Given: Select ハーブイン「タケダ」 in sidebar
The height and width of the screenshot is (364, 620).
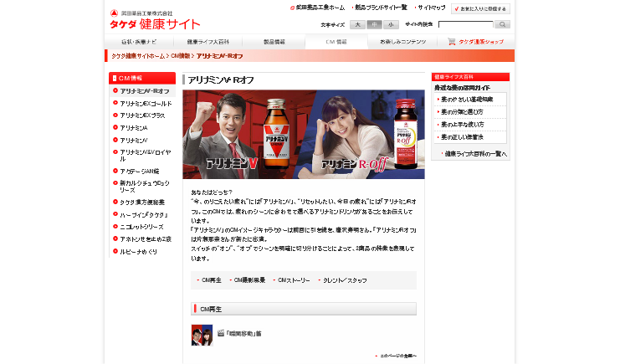Looking at the screenshot, I should click(142, 214).
